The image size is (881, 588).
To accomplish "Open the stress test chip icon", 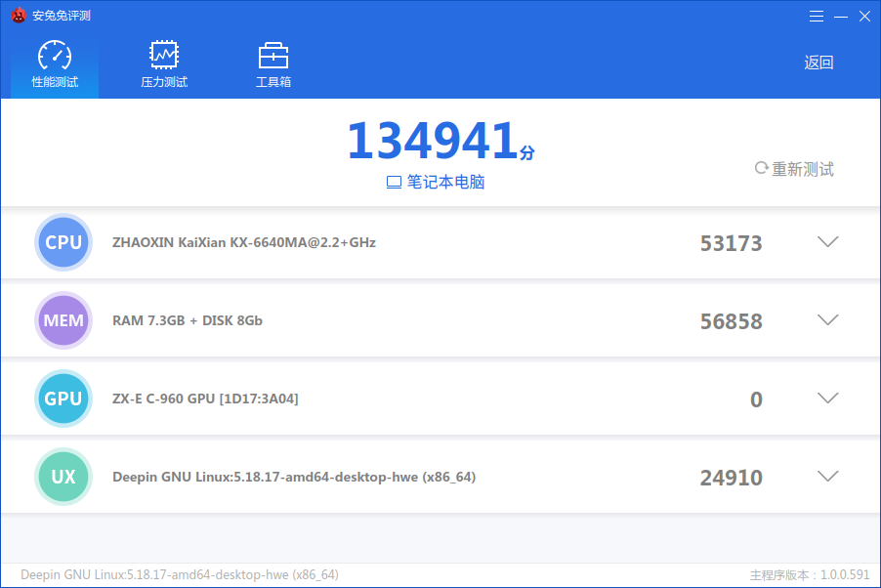I will [x=163, y=56].
